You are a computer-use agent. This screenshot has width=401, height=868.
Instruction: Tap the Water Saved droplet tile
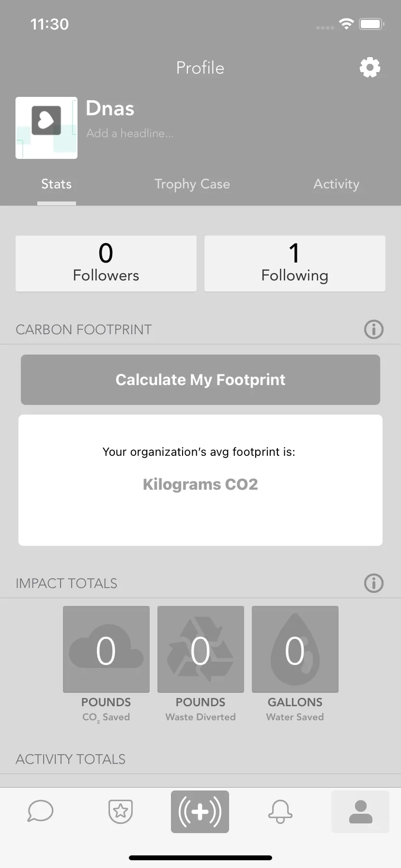(x=295, y=650)
